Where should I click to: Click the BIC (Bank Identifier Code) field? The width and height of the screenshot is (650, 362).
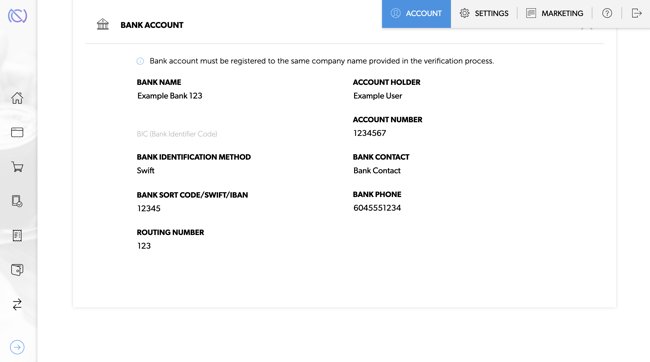pyautogui.click(x=177, y=134)
